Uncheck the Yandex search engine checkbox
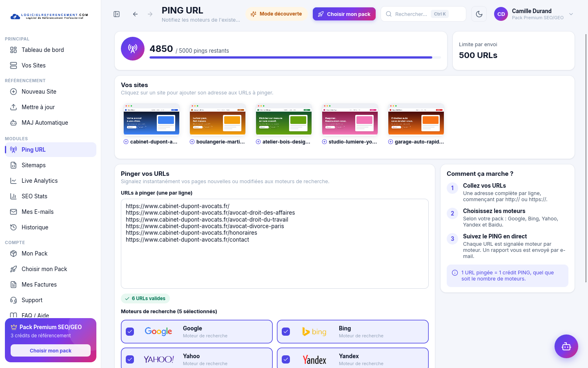Image resolution: width=588 pixels, height=368 pixels. click(x=286, y=359)
